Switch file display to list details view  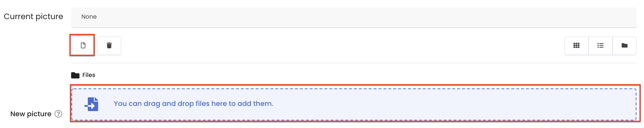(600, 45)
